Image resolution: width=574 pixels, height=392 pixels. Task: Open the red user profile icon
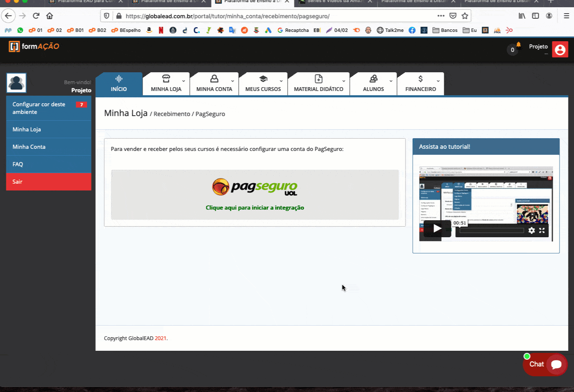coord(560,50)
